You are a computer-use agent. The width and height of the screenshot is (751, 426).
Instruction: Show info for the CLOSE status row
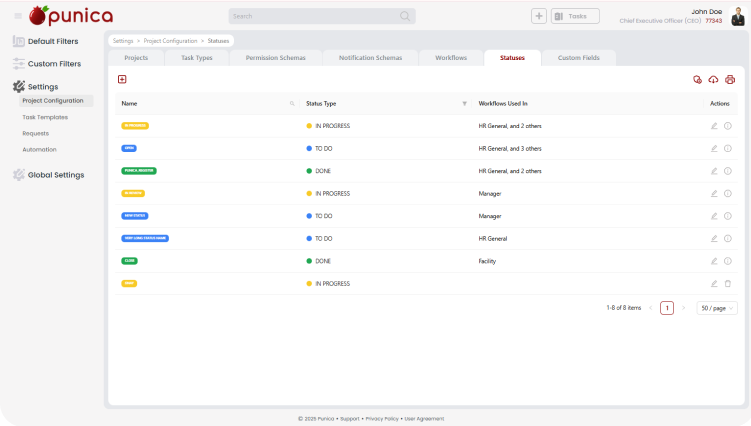728,261
